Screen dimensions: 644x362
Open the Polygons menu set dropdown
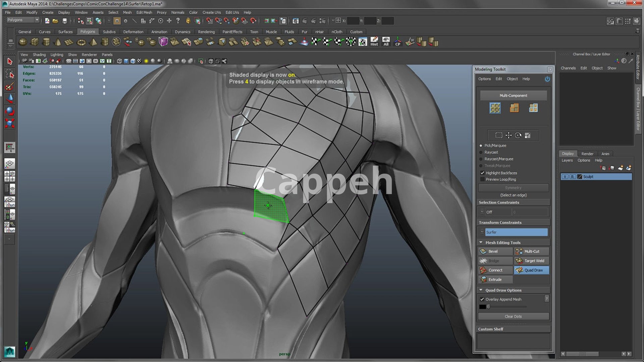point(23,20)
